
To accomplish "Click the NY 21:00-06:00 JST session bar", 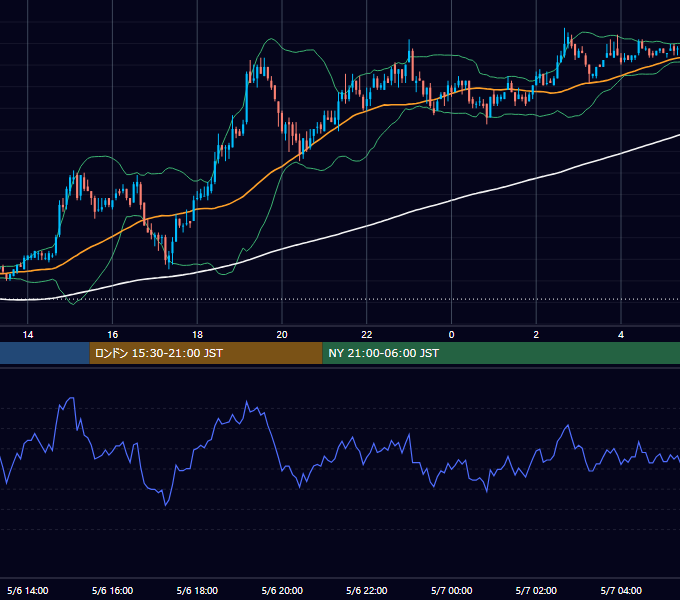I will pyautogui.click(x=501, y=353).
